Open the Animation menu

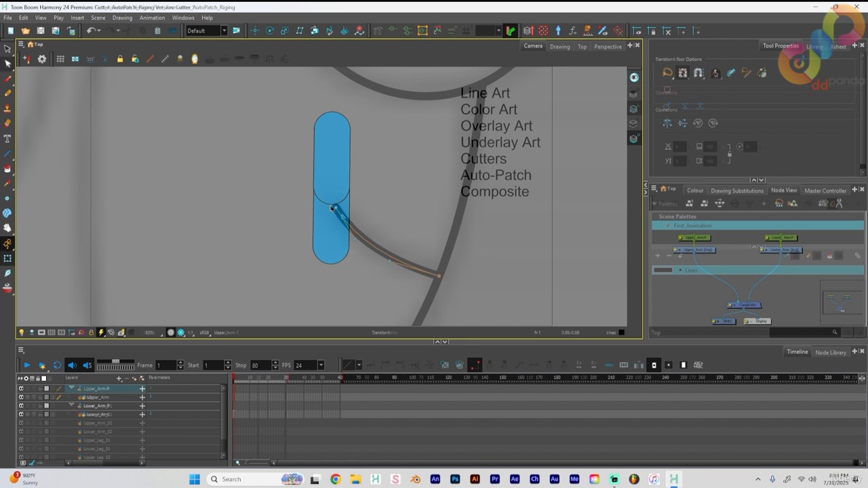pos(152,18)
